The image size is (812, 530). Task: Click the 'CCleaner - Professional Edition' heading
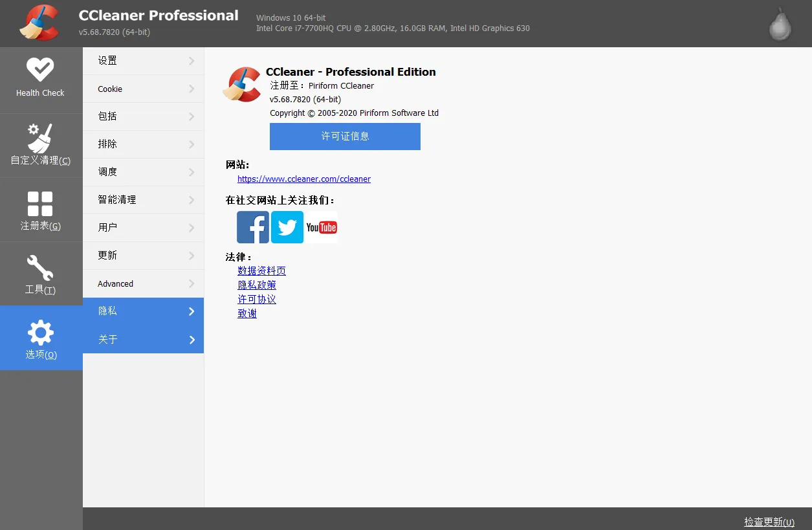pyautogui.click(x=351, y=72)
